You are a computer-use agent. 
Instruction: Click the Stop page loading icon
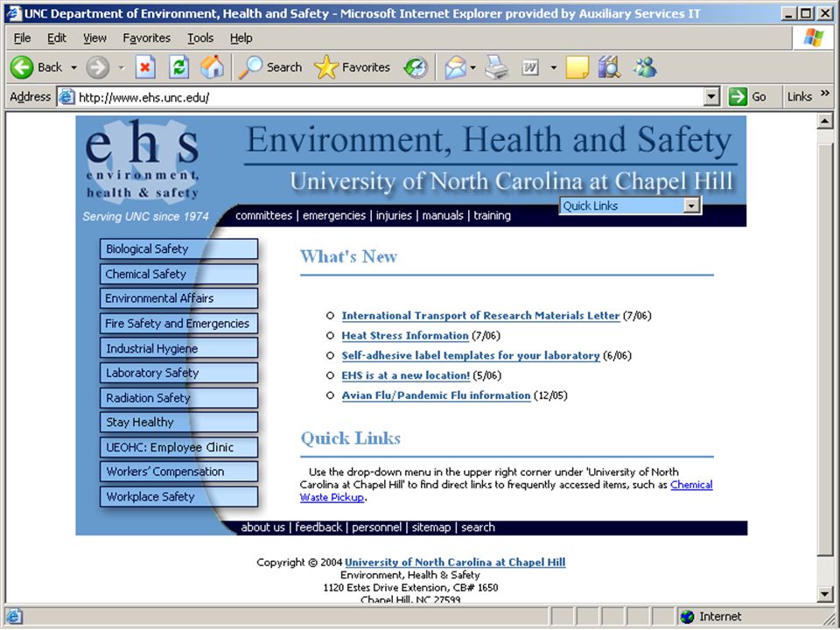coord(145,67)
